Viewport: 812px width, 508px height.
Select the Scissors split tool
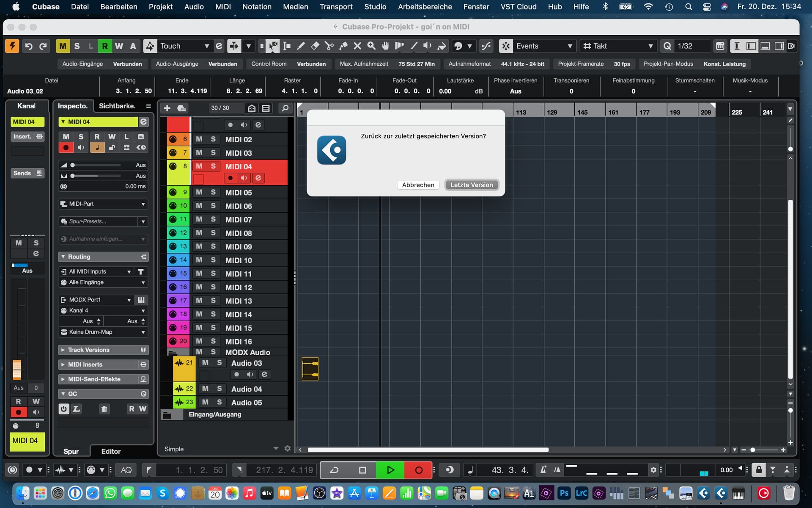click(x=329, y=46)
